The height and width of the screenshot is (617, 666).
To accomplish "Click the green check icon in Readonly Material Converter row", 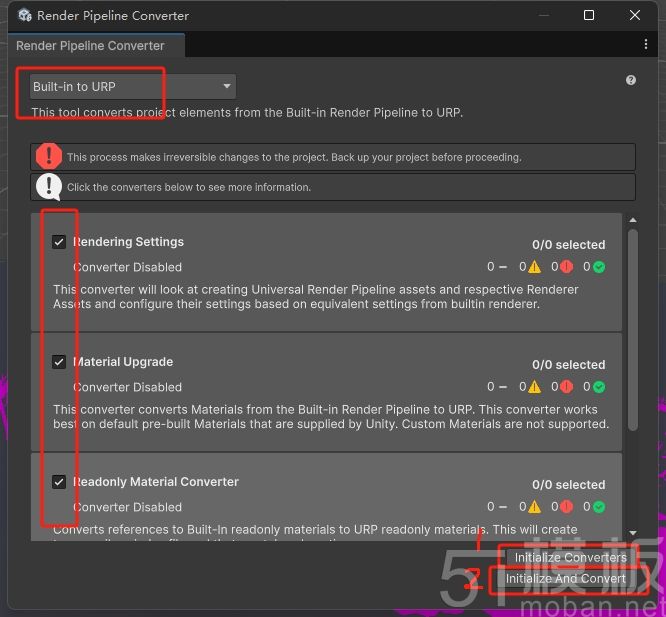I will [599, 507].
